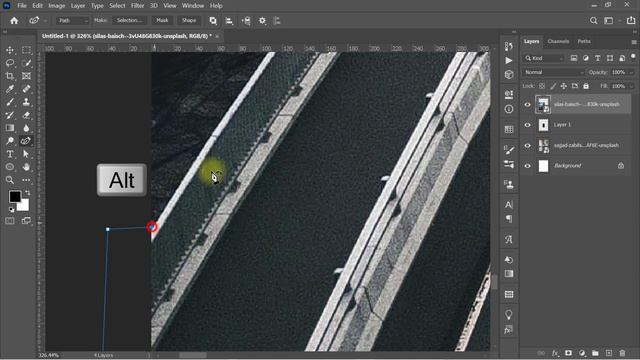Select the Horizontal Type tool

[x=10, y=154]
